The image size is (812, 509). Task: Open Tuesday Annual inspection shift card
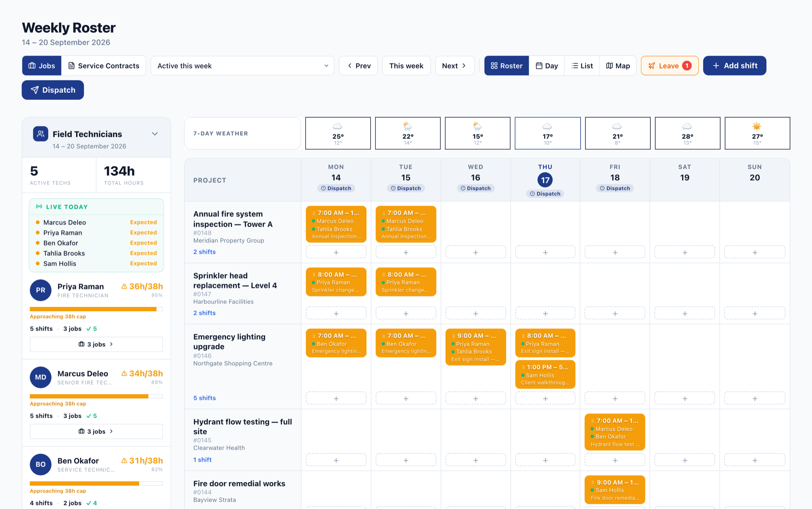tap(406, 224)
